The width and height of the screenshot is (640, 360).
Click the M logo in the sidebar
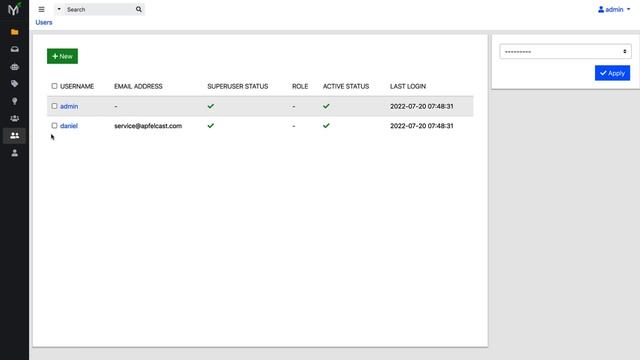(14, 9)
